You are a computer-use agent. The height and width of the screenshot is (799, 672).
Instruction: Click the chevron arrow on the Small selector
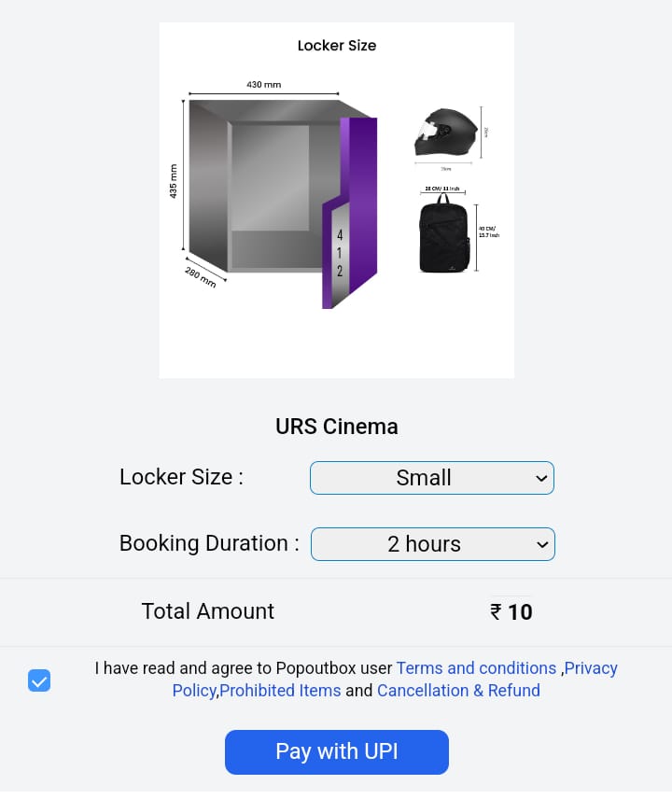pyautogui.click(x=541, y=478)
